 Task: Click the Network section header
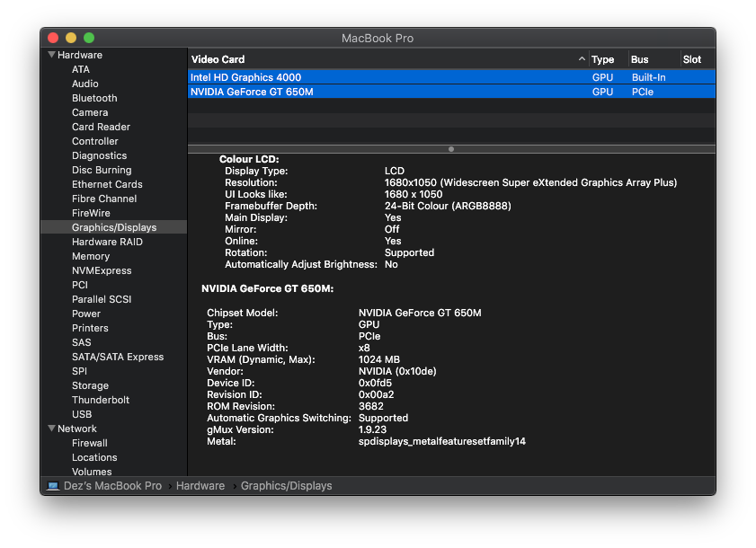(77, 429)
